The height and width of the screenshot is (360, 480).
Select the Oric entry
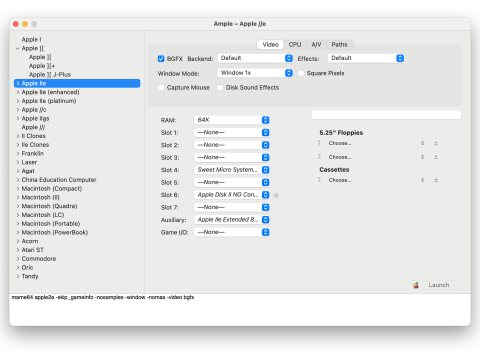(27, 267)
